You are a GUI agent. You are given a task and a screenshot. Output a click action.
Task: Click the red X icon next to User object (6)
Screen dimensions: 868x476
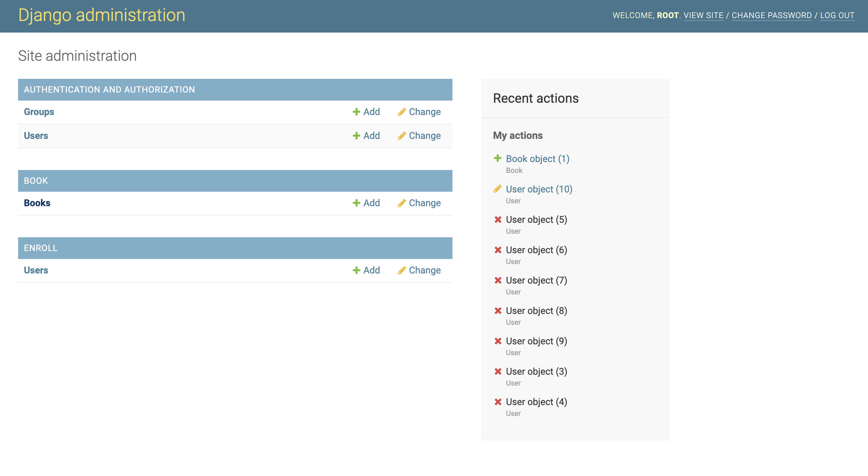[x=498, y=250]
